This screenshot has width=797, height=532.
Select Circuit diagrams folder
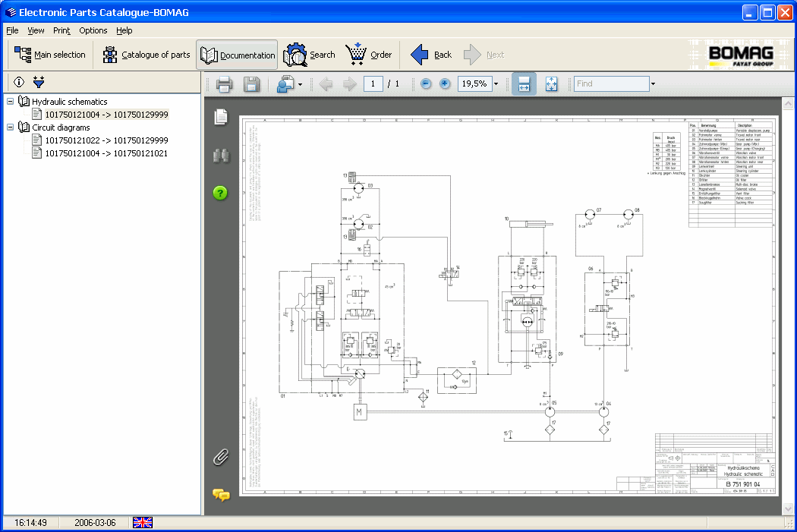point(61,127)
